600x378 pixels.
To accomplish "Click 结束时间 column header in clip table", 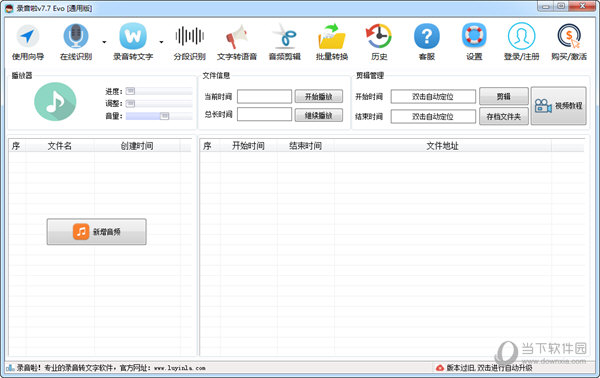I will coord(305,146).
